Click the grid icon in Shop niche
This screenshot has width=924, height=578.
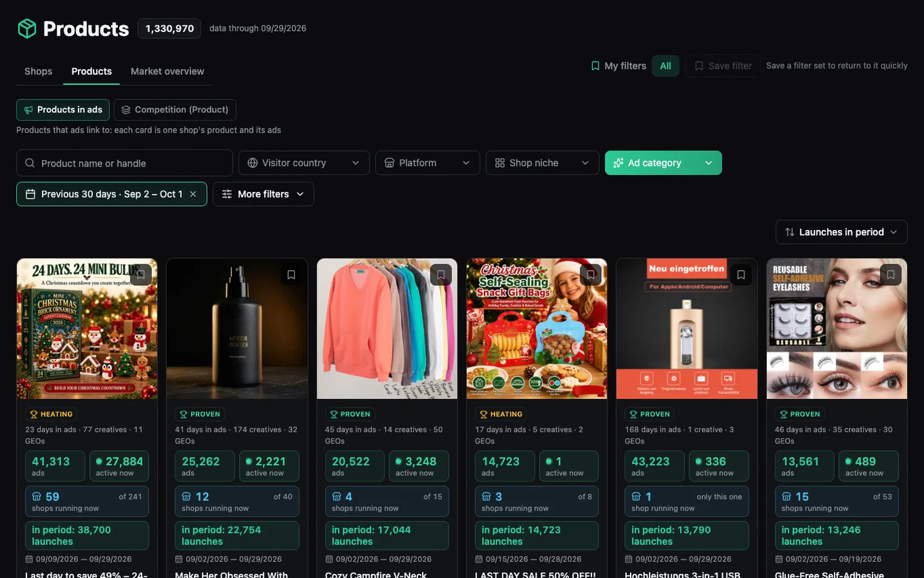pos(500,163)
